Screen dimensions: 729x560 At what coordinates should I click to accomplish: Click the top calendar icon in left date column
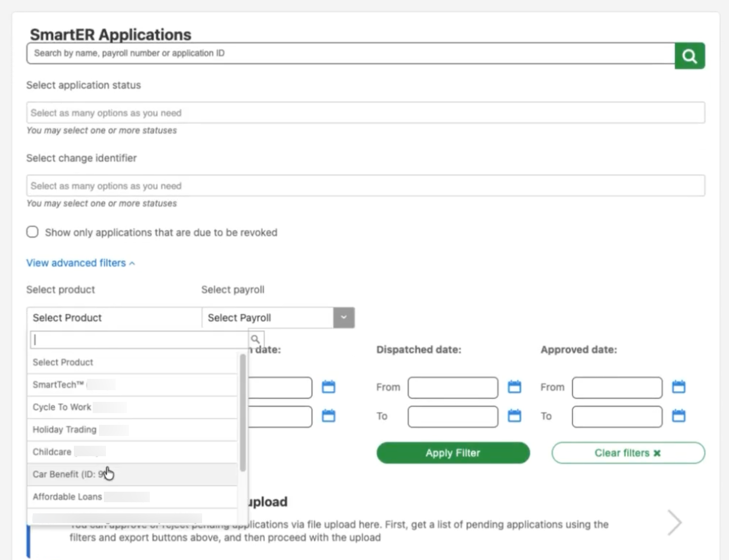tap(329, 387)
